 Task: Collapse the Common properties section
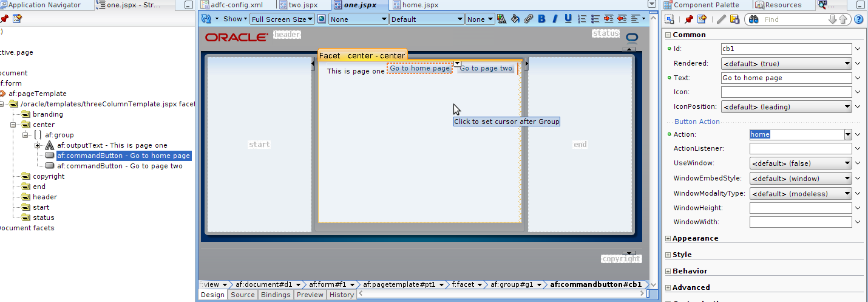[668, 35]
